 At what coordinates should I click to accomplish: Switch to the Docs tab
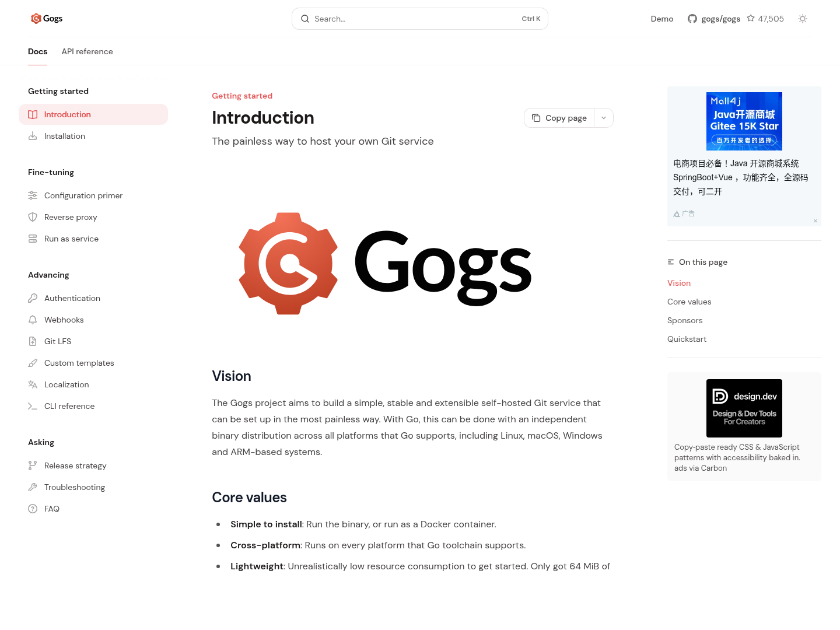37,51
